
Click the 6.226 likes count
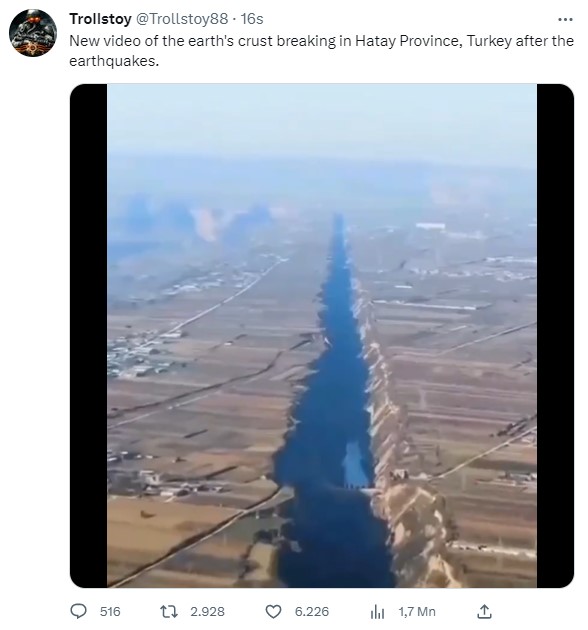point(312,612)
